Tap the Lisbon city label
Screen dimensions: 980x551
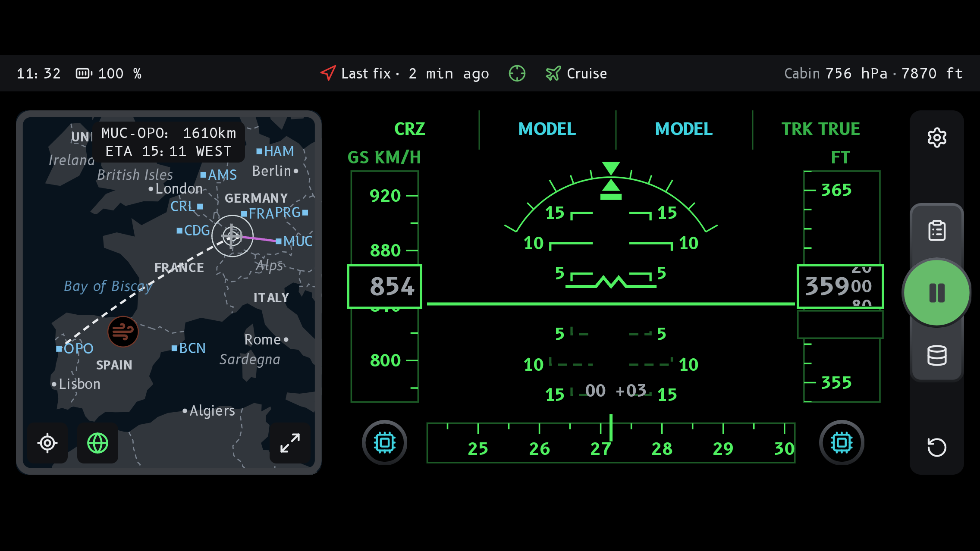click(76, 384)
